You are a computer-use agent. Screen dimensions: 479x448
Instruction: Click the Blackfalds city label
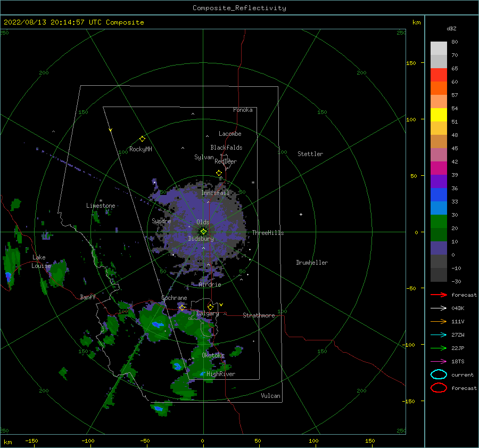coord(226,148)
